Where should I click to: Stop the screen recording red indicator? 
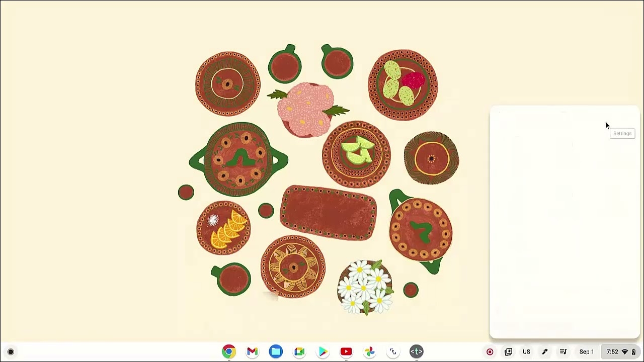tap(490, 352)
